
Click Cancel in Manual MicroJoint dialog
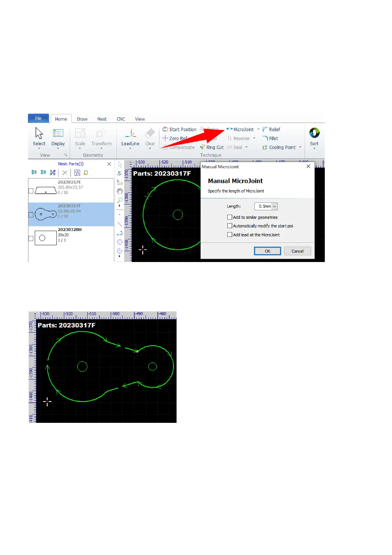click(x=297, y=251)
